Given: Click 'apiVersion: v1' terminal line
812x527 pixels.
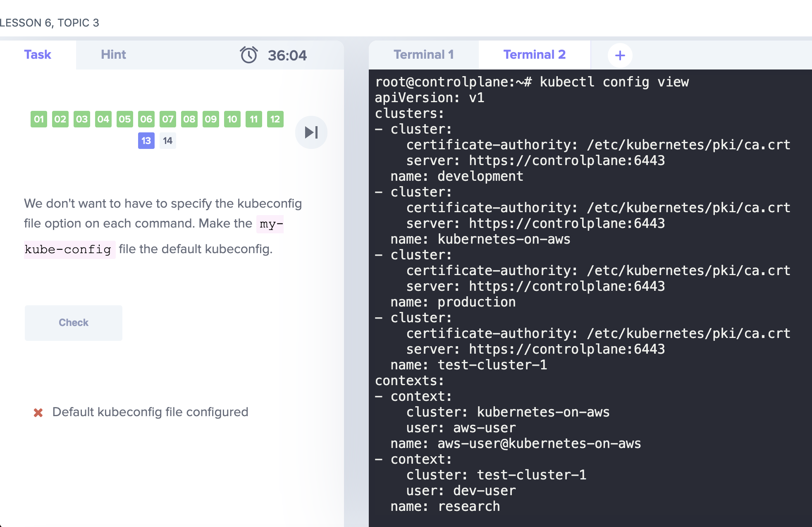Looking at the screenshot, I should (430, 98).
